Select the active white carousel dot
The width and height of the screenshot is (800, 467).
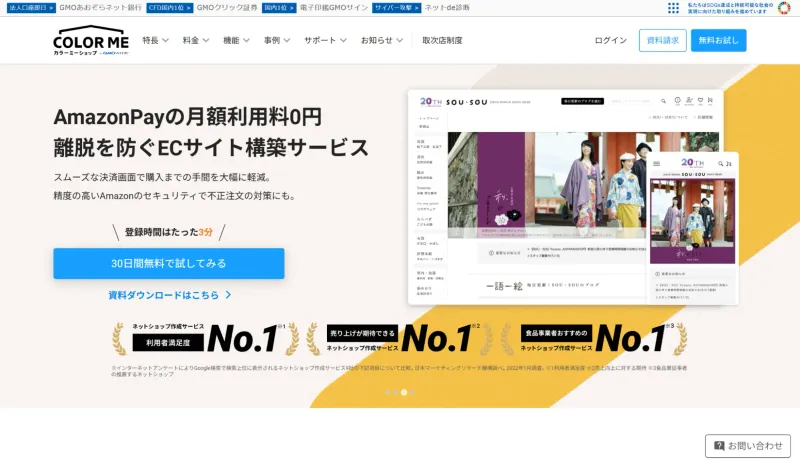404,392
